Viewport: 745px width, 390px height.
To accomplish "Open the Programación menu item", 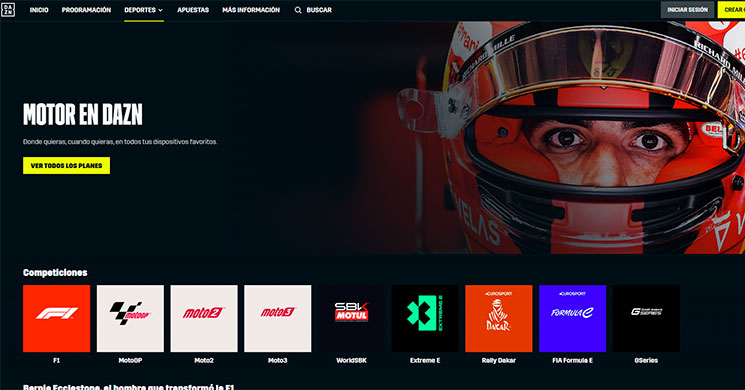I will [86, 10].
